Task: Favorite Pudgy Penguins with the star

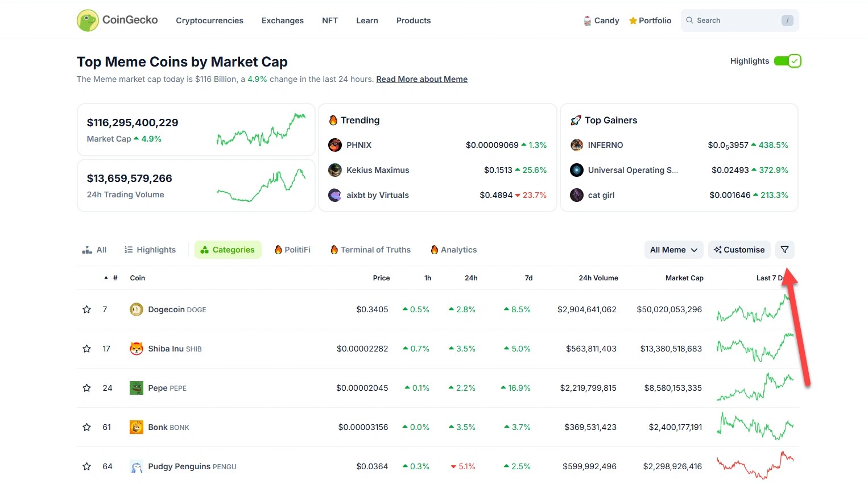Action: 87,466
